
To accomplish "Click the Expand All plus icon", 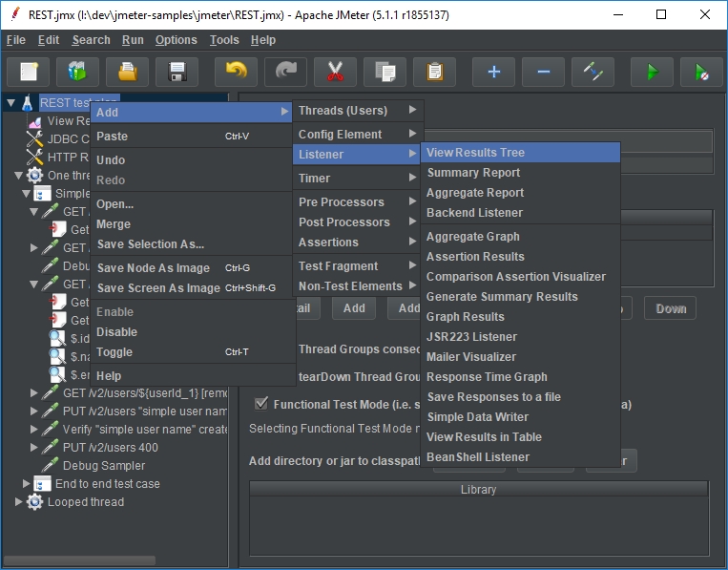I will coord(493,72).
